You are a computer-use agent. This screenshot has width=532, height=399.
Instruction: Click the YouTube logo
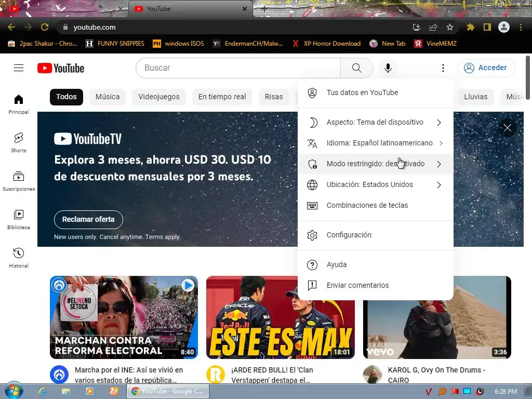click(61, 68)
